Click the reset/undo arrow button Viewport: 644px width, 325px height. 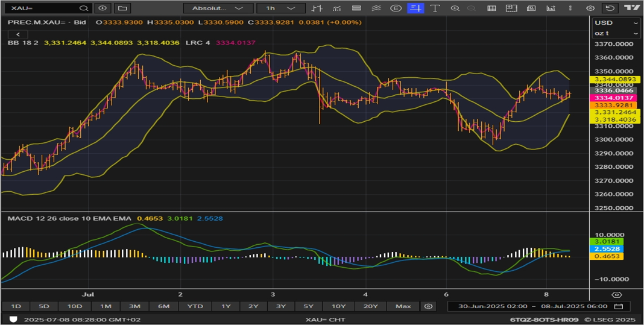pos(610,8)
